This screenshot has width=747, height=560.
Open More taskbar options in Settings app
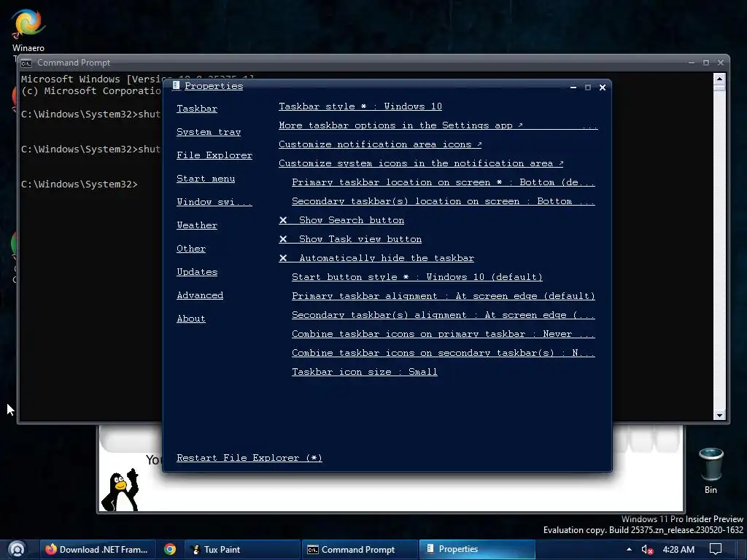pyautogui.click(x=438, y=125)
